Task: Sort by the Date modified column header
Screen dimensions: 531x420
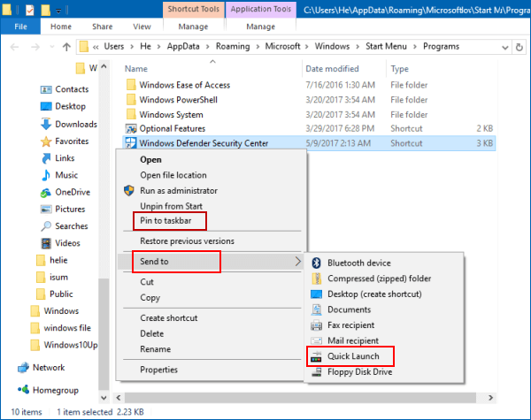Action: (x=332, y=69)
